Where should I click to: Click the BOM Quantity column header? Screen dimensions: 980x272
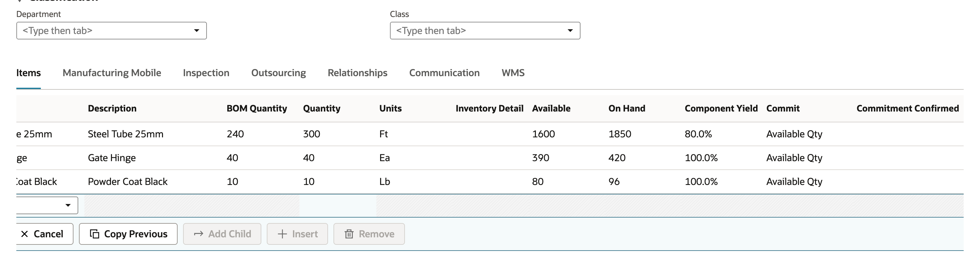(x=257, y=109)
